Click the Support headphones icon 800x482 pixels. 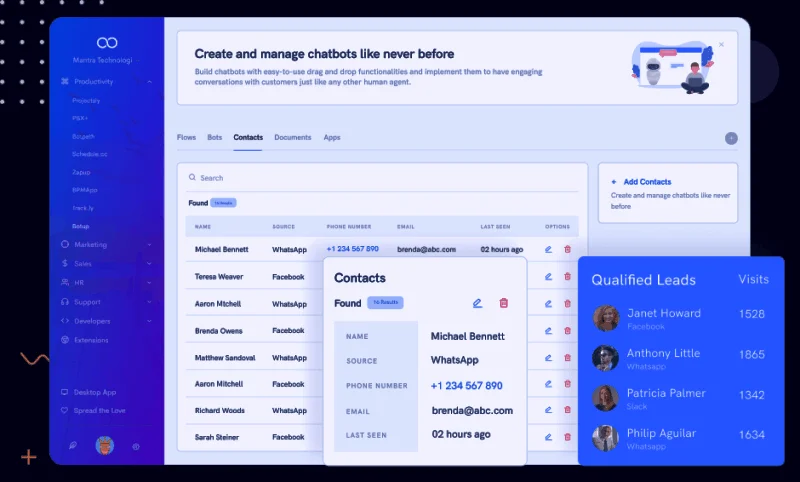(65, 301)
